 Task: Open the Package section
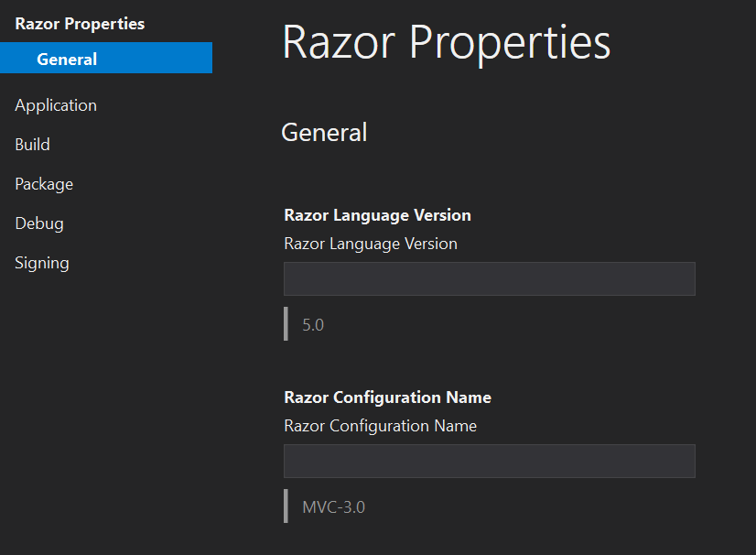[44, 184]
